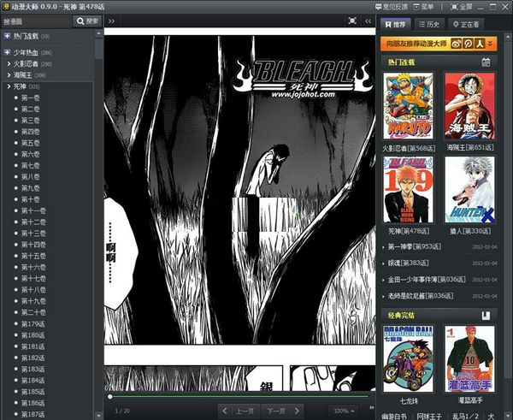Image resolution: width=513 pixels, height=420 pixels.
Task: Open the Bleach cover thumbnail
Action: click(409, 189)
